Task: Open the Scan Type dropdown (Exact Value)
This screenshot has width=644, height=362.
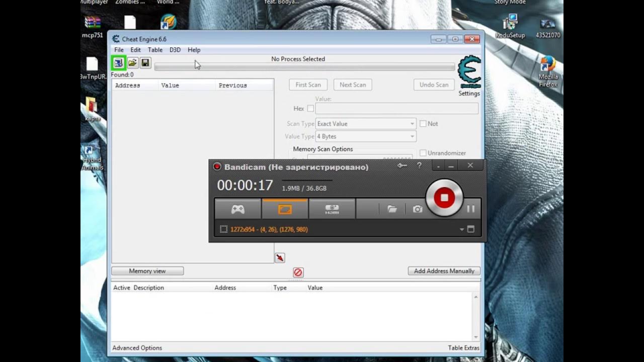Action: [x=366, y=124]
